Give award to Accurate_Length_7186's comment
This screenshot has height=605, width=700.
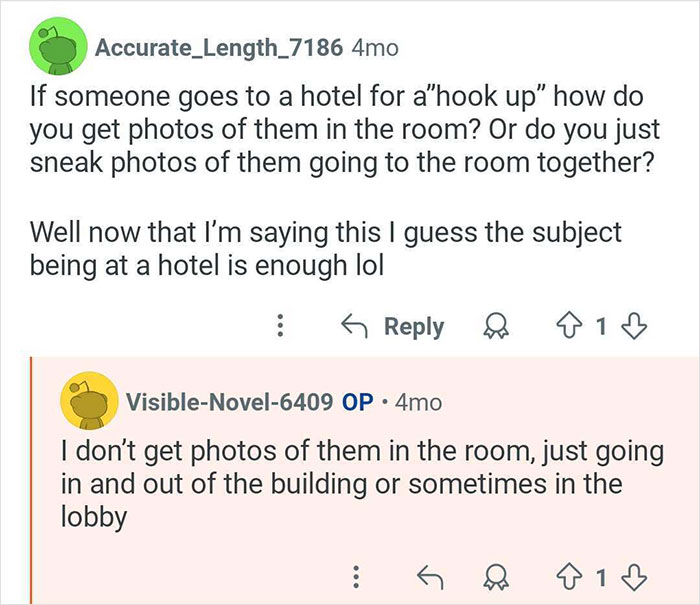[x=496, y=327]
